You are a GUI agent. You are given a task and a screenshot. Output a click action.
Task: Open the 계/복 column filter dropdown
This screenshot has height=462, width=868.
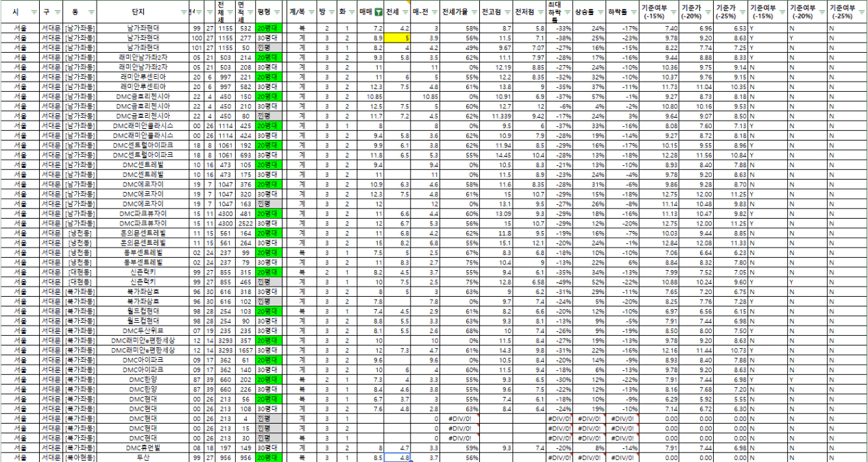coord(312,13)
